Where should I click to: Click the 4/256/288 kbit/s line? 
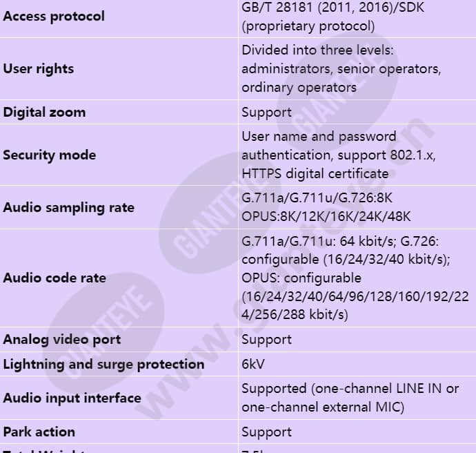point(295,314)
